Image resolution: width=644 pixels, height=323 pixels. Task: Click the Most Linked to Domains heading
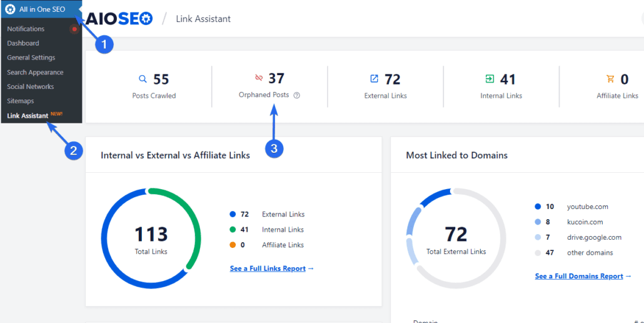(456, 155)
